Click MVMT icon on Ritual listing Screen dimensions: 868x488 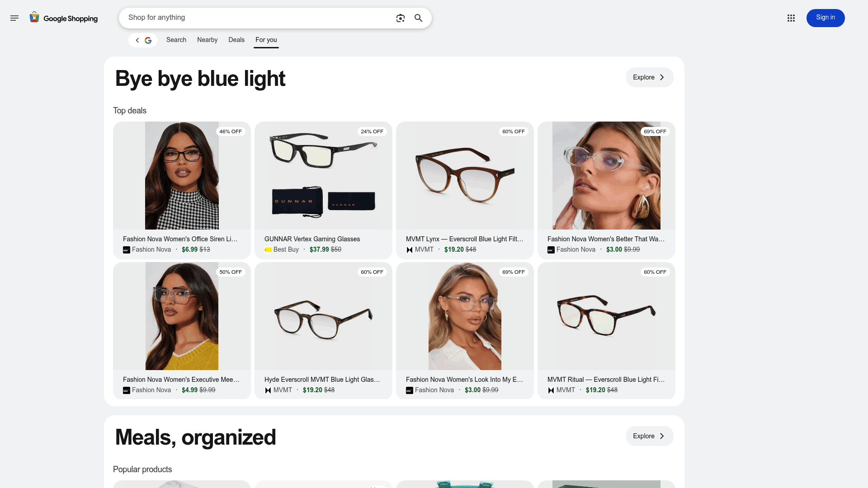coord(551,390)
